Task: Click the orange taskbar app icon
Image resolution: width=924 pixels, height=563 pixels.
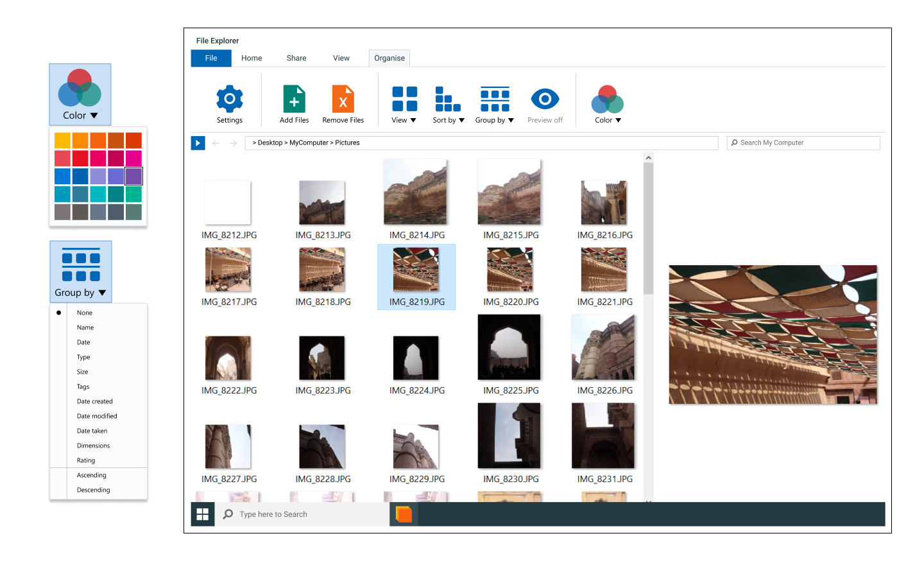Action: [x=404, y=514]
